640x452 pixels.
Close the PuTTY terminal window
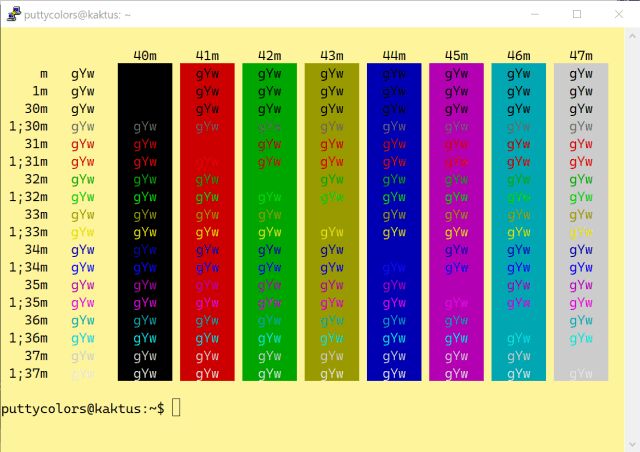620,14
